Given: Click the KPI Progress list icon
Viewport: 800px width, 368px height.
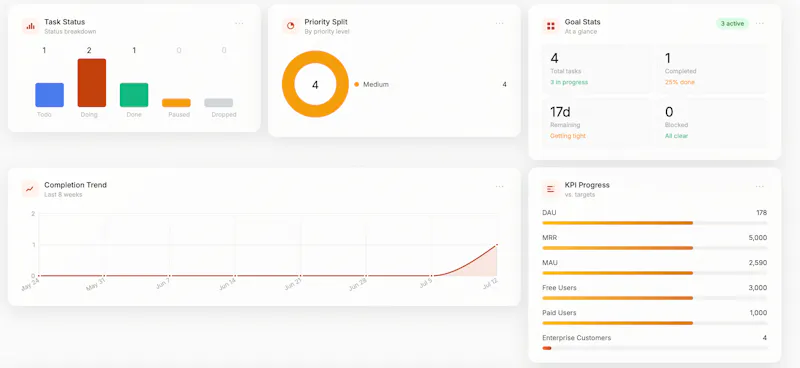Looking at the screenshot, I should click(551, 189).
